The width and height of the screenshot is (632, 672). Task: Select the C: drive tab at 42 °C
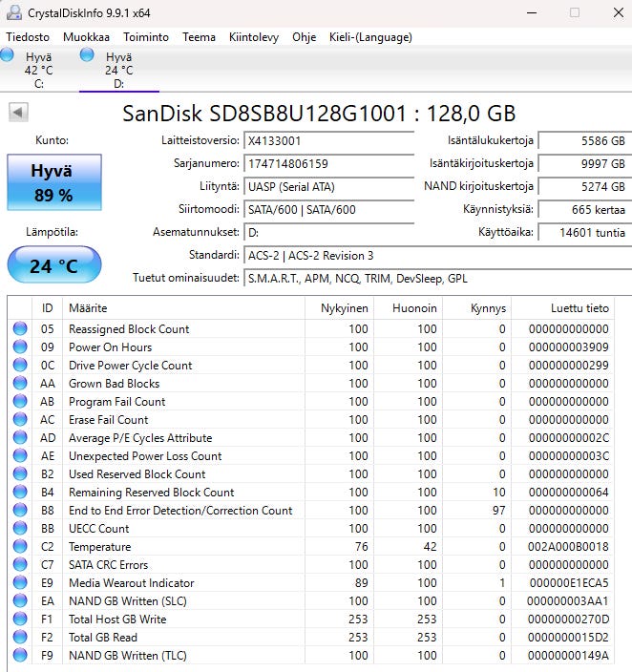click(x=38, y=70)
